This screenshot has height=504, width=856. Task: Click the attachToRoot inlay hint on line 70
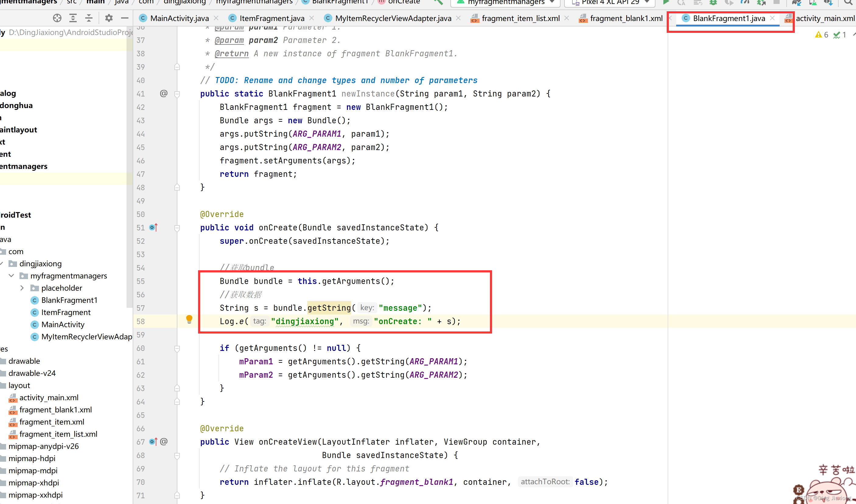click(x=545, y=481)
